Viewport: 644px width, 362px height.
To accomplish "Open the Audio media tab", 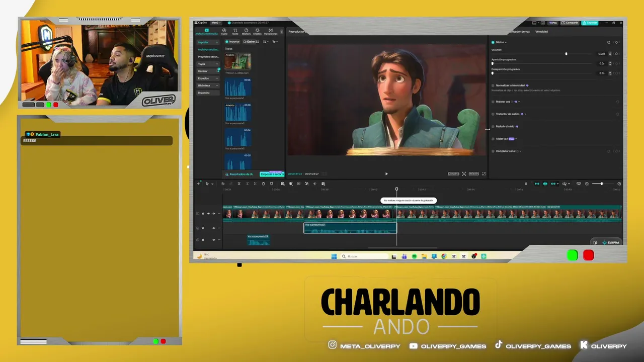I will (x=224, y=32).
